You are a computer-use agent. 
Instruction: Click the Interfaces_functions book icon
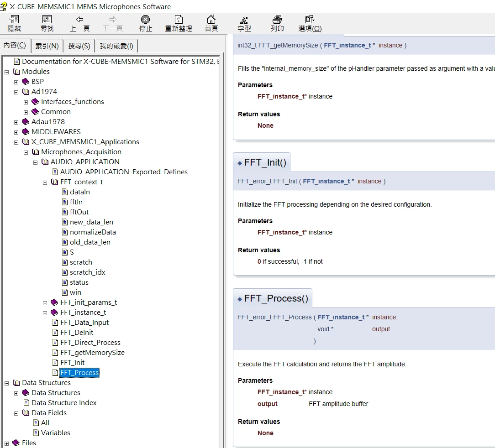point(35,102)
